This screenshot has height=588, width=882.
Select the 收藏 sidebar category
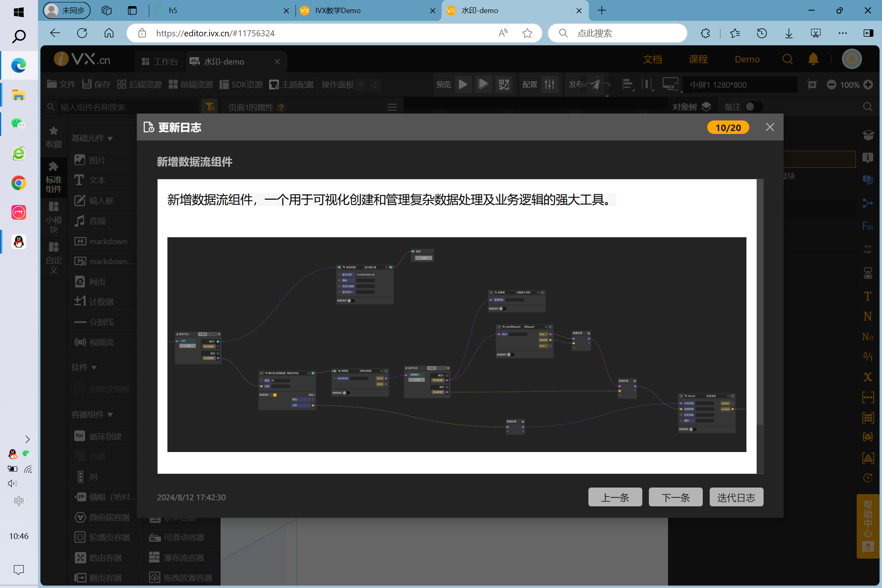(x=53, y=137)
